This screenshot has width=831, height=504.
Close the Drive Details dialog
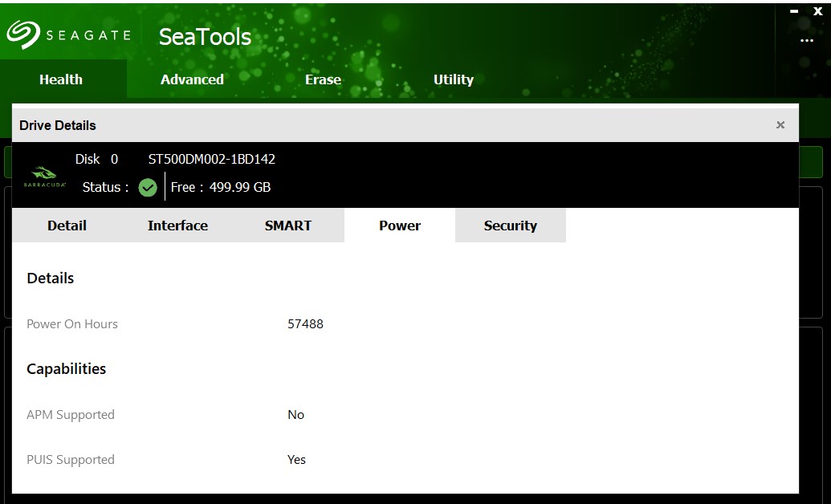[780, 124]
